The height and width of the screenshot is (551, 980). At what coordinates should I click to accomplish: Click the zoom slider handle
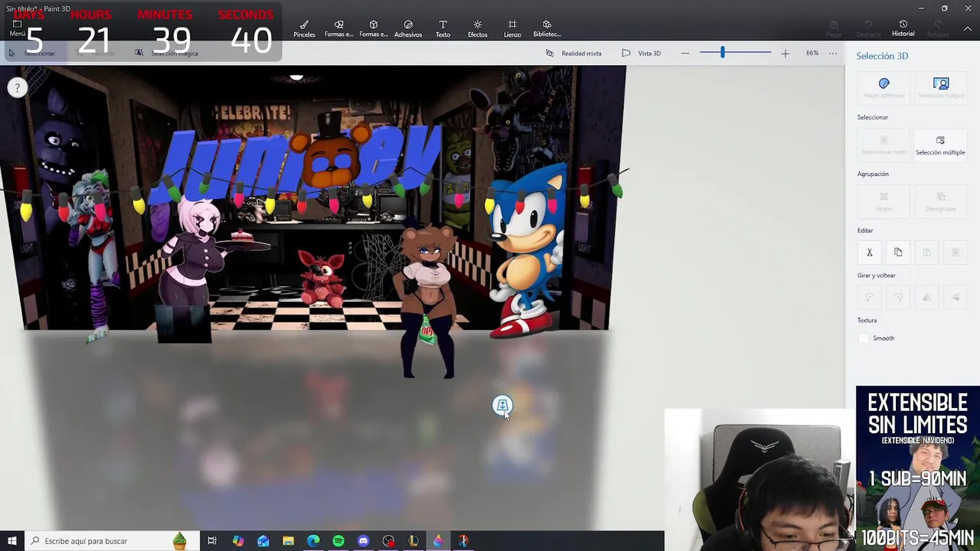pos(722,52)
